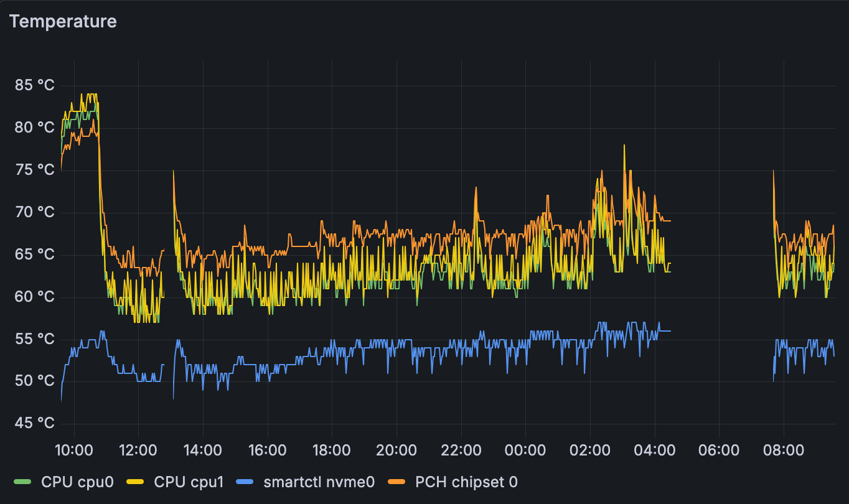
Task: Change the orange PCH chipset color swatch
Action: pyautogui.click(x=396, y=482)
